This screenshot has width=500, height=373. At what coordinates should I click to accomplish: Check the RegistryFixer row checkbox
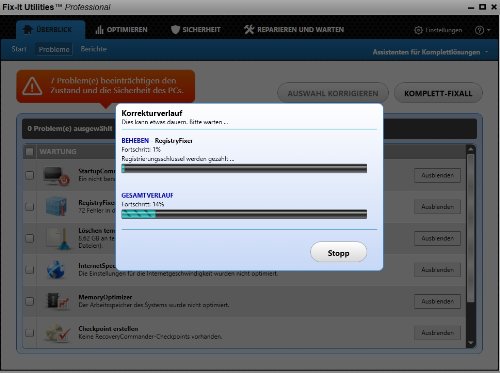[x=30, y=206]
